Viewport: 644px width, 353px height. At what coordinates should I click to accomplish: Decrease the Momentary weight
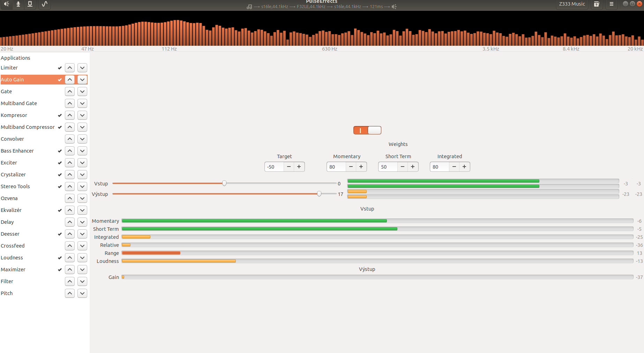pos(351,167)
